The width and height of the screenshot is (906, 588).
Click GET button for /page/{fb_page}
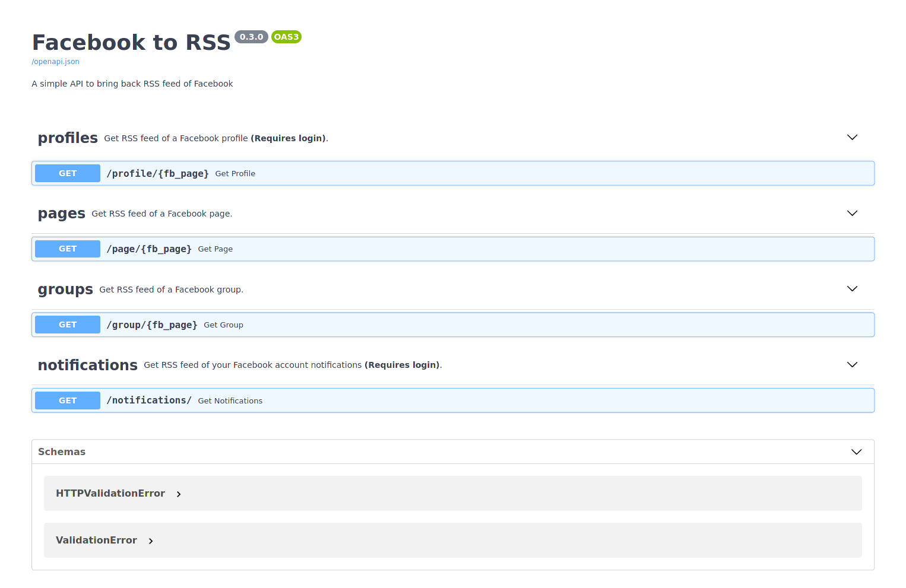(x=68, y=249)
